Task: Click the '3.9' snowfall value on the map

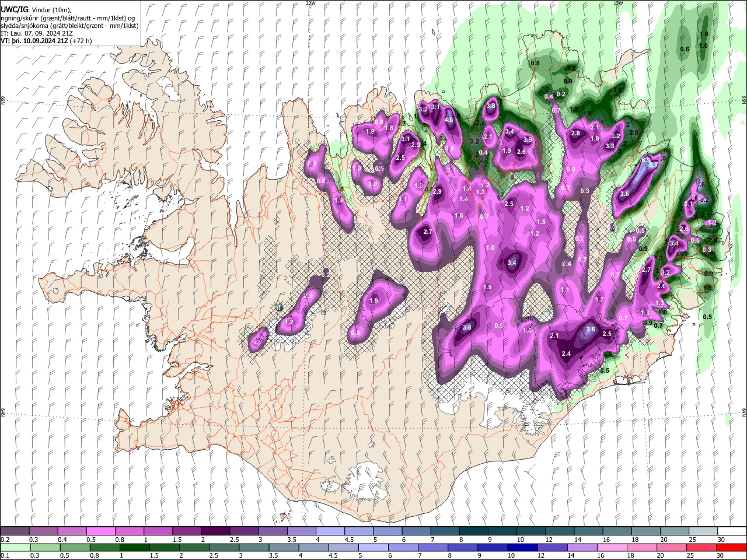Action: pos(528,140)
